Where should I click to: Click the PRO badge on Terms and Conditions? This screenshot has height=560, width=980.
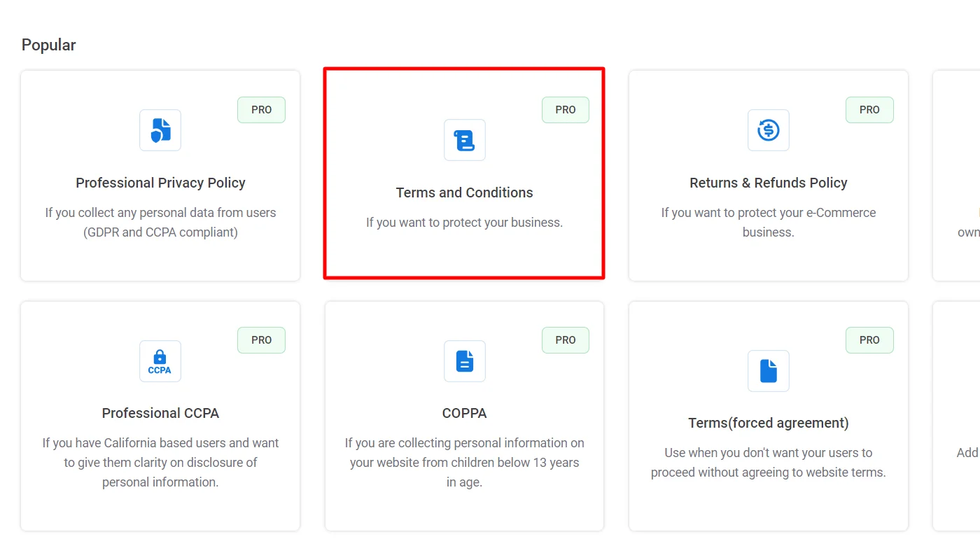click(565, 109)
